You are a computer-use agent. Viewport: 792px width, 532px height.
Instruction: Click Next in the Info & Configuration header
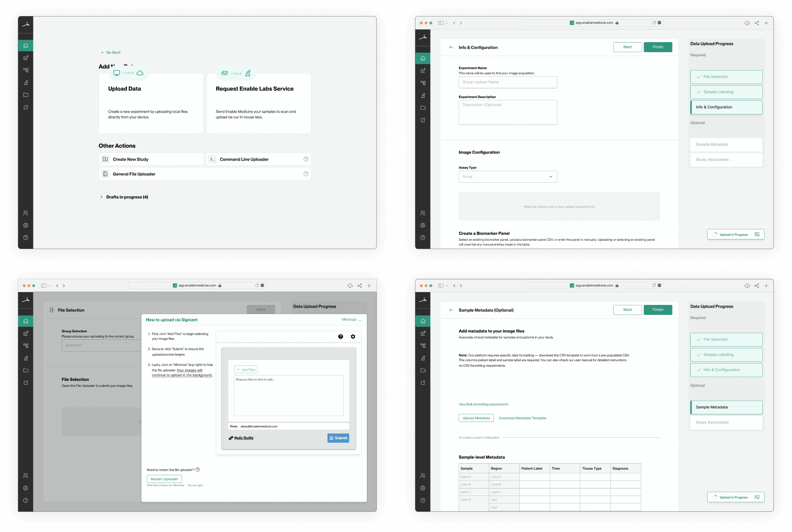628,47
